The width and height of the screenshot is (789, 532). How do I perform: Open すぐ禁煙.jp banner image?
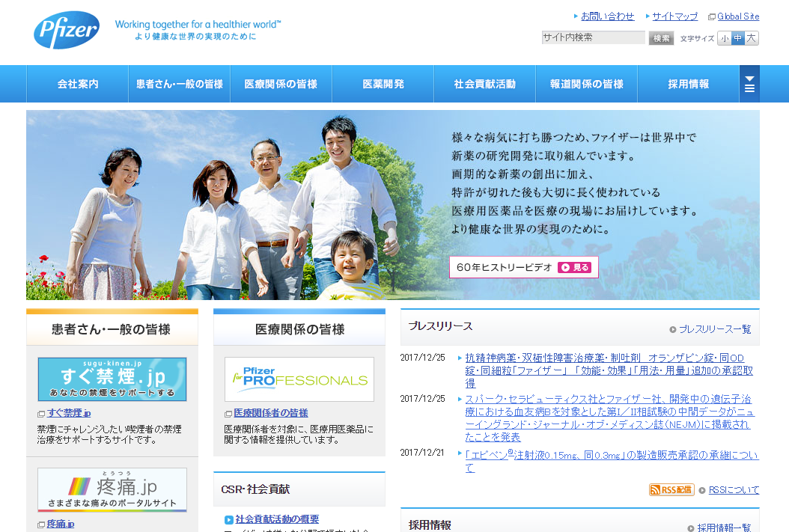click(x=112, y=379)
